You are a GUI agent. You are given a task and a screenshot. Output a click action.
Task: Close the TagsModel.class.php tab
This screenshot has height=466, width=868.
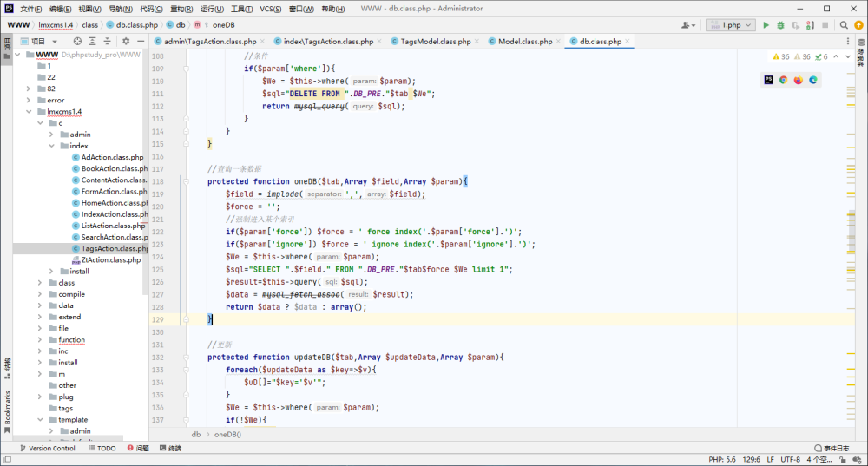pyautogui.click(x=477, y=42)
